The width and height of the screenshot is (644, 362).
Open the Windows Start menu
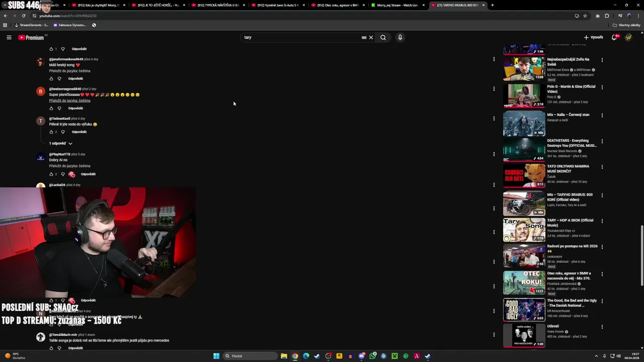pyautogui.click(x=216, y=356)
